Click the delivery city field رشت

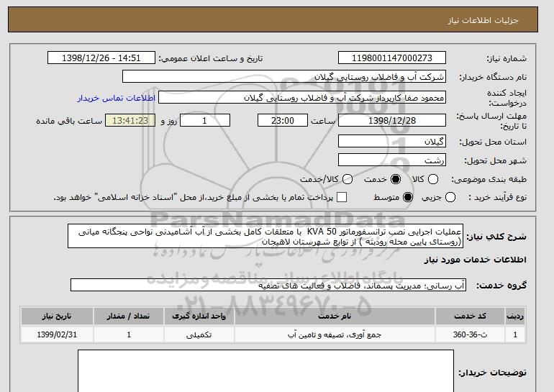392,160
